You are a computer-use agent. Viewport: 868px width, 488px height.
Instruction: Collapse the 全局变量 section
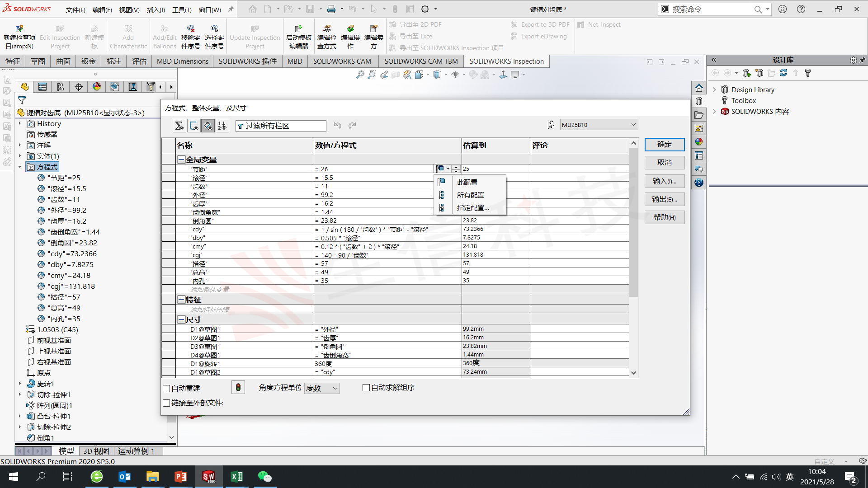tap(181, 160)
